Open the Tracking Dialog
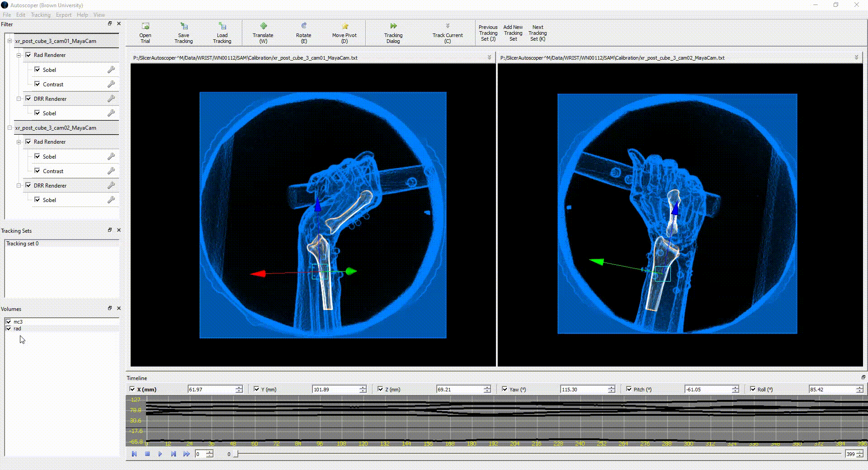Image resolution: width=868 pixels, height=470 pixels. (x=393, y=33)
